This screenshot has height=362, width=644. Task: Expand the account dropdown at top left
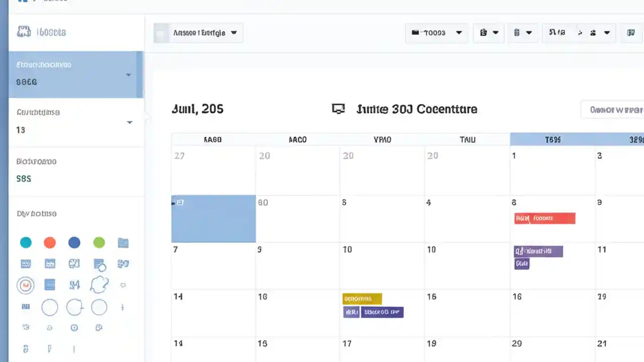coord(197,33)
